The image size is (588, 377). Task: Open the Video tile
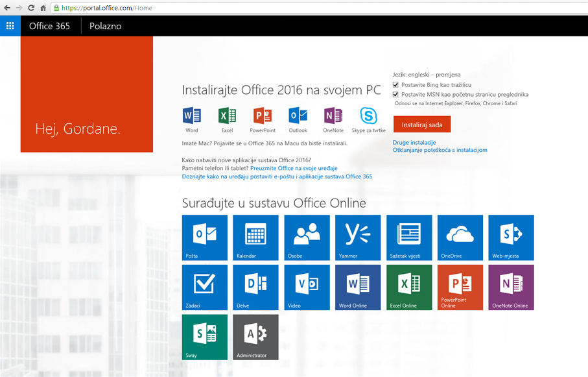(x=307, y=287)
